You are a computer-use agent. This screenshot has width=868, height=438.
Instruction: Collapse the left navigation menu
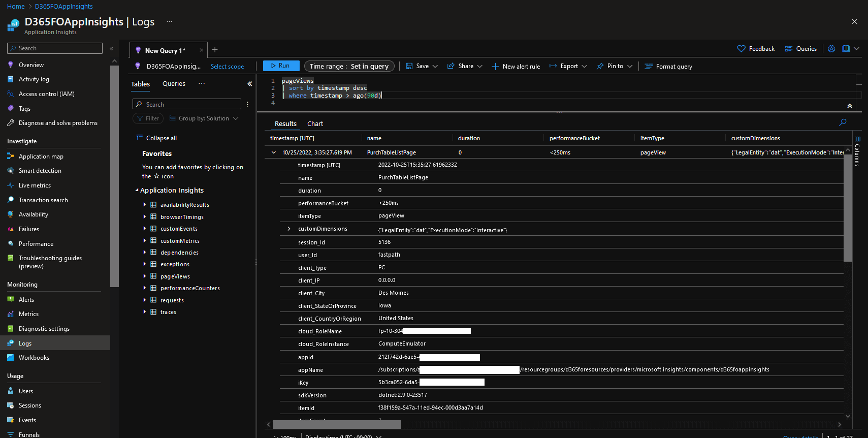[112, 48]
